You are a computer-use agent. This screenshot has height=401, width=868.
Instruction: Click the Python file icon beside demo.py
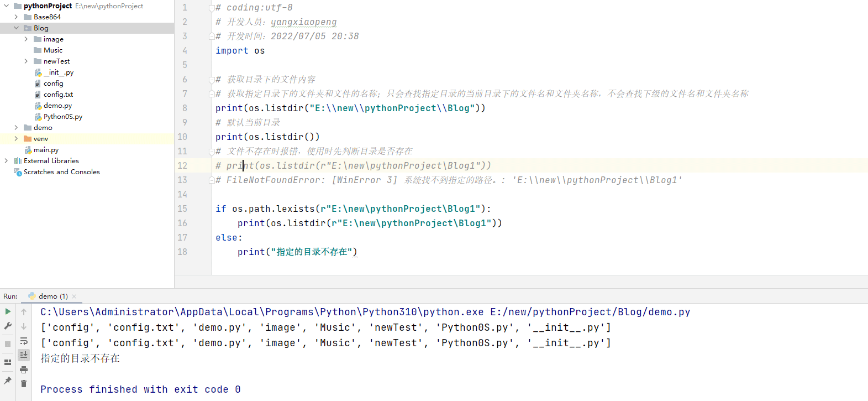(x=38, y=106)
